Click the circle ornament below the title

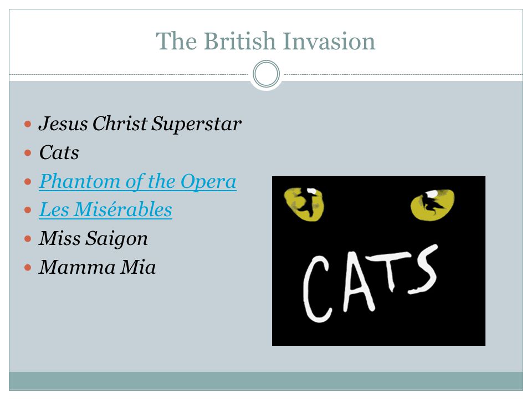(x=267, y=74)
